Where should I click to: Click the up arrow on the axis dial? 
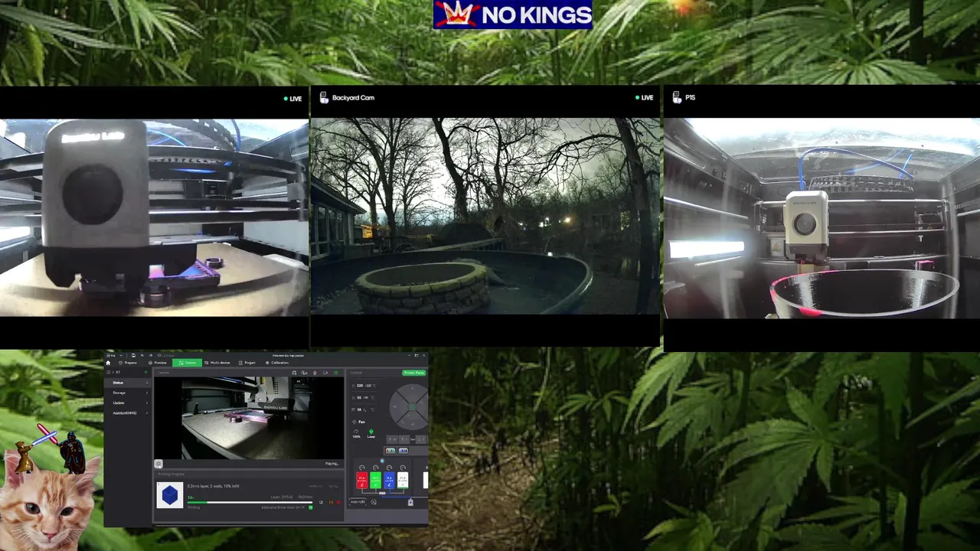[x=413, y=389]
